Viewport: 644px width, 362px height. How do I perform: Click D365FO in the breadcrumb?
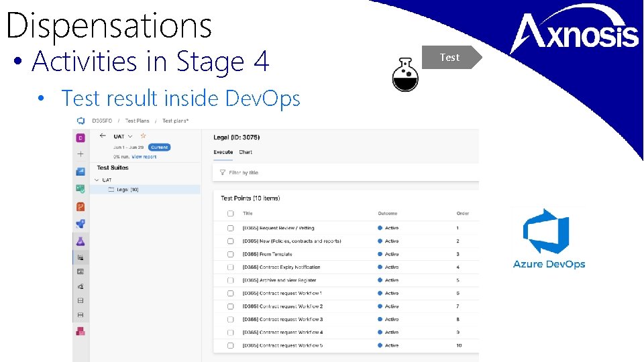(102, 121)
